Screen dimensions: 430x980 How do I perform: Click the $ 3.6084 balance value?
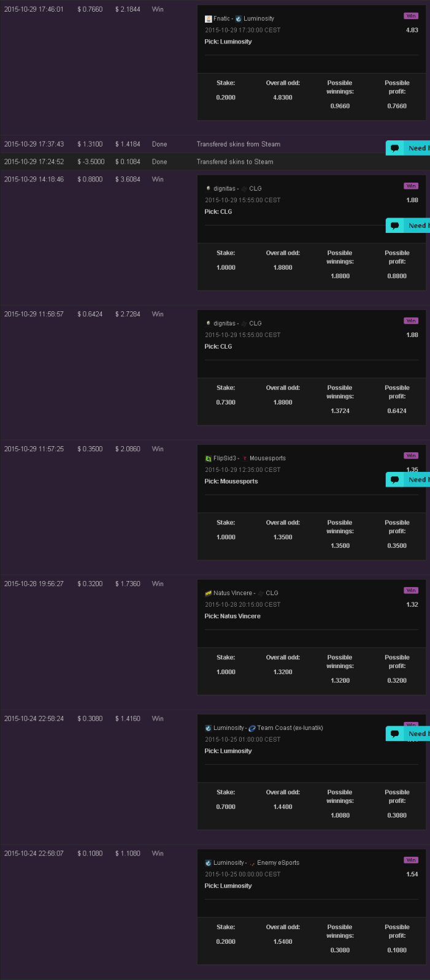pos(128,180)
